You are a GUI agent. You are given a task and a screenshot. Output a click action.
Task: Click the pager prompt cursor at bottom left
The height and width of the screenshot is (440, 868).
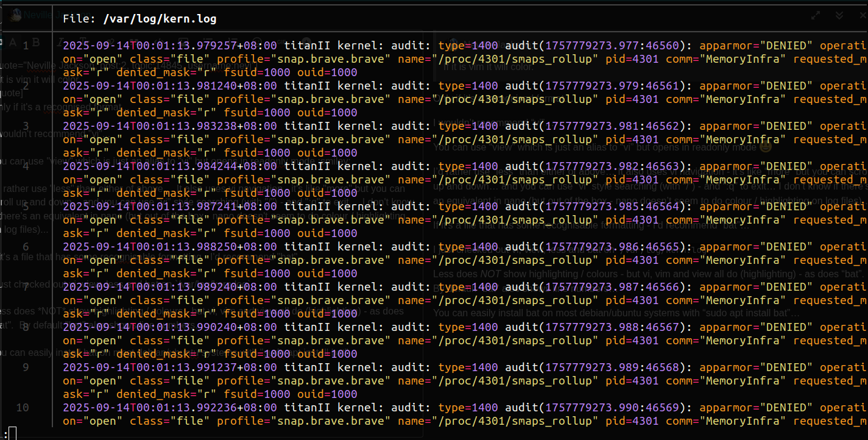(x=12, y=433)
